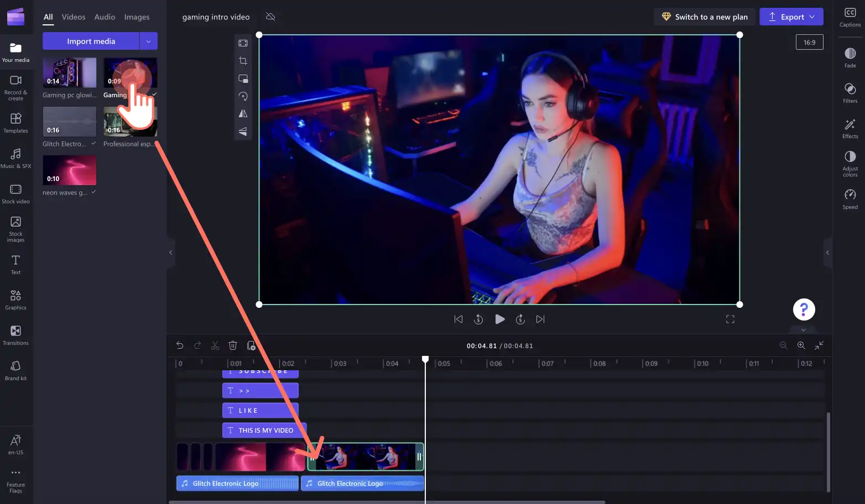The height and width of the screenshot is (504, 865).
Task: Flip the clip horizontally
Action: 243,114
